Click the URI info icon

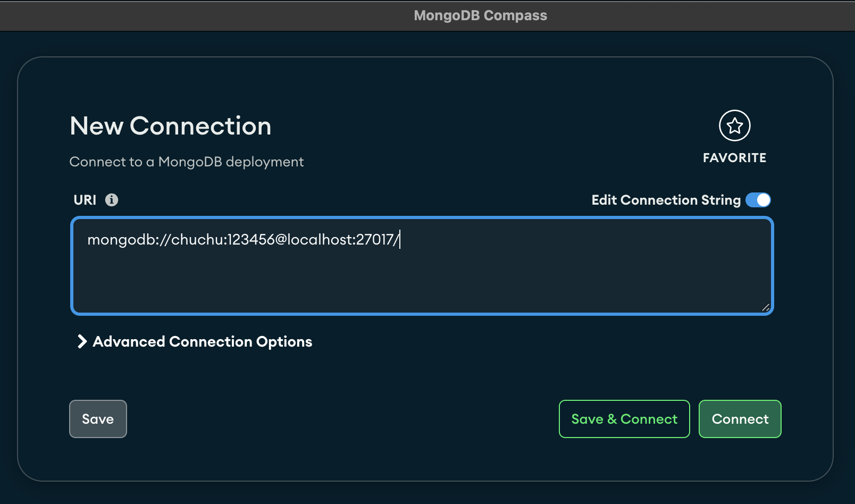point(112,200)
